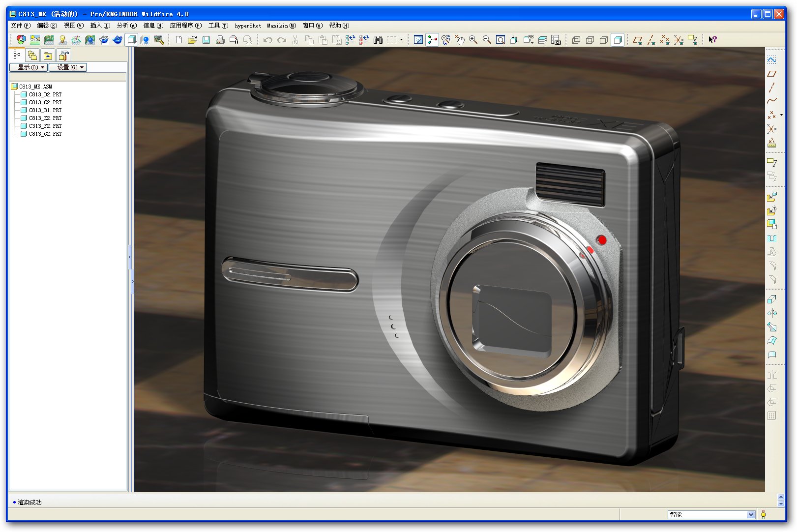Click the sketch curve tool in right toolbar

[772, 59]
